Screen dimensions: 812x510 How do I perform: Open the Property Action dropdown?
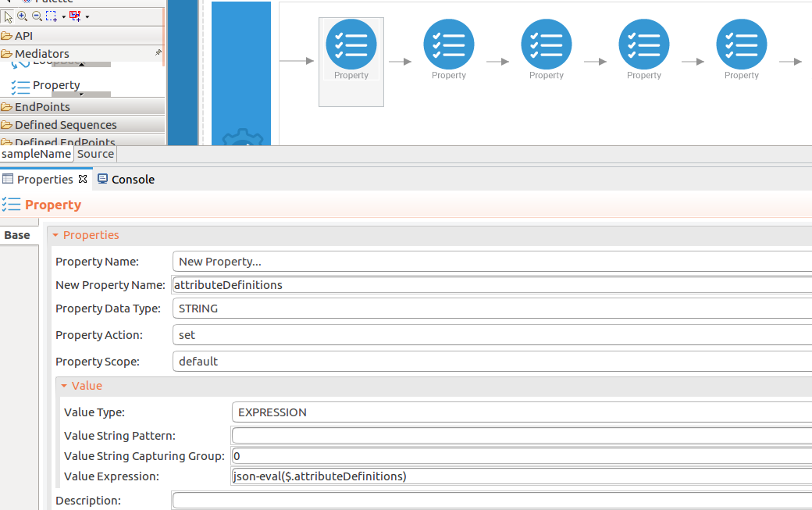coord(492,335)
